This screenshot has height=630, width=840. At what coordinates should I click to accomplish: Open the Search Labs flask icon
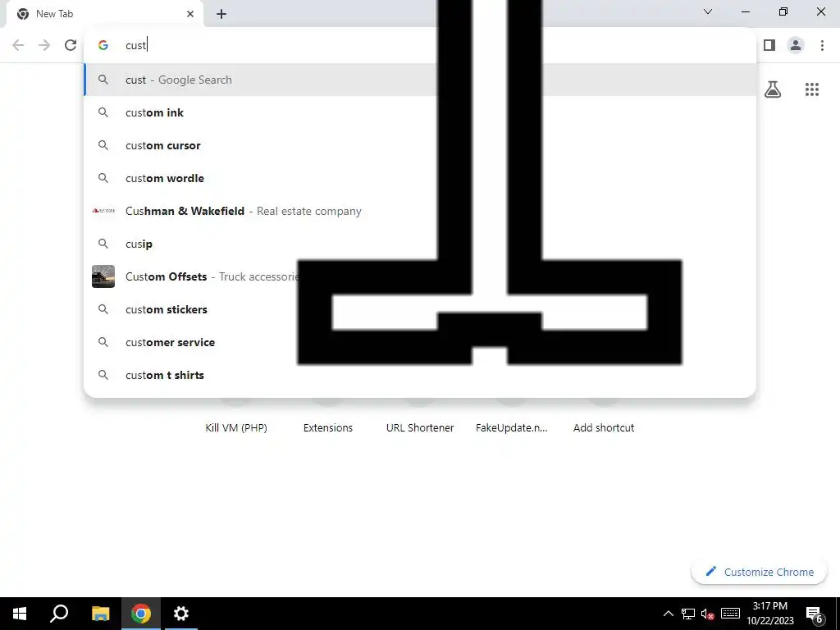773,89
